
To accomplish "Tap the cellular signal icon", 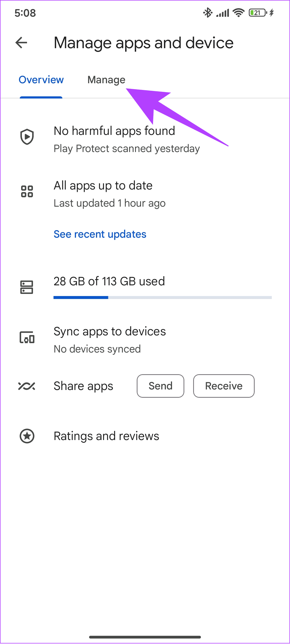I will (x=223, y=13).
